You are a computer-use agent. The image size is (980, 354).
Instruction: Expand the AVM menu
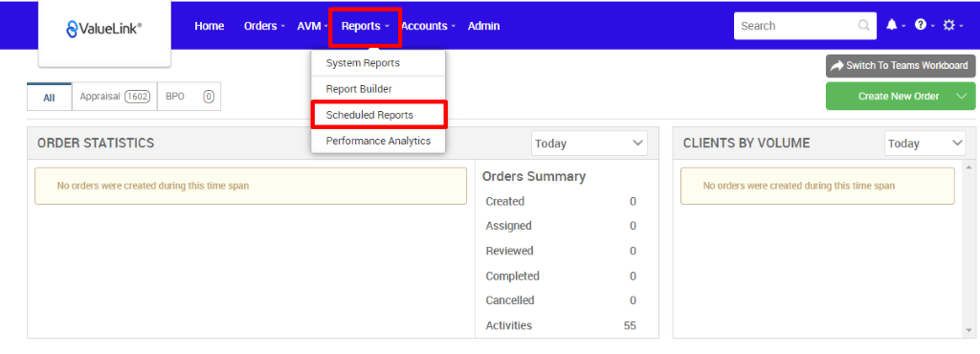point(312,26)
